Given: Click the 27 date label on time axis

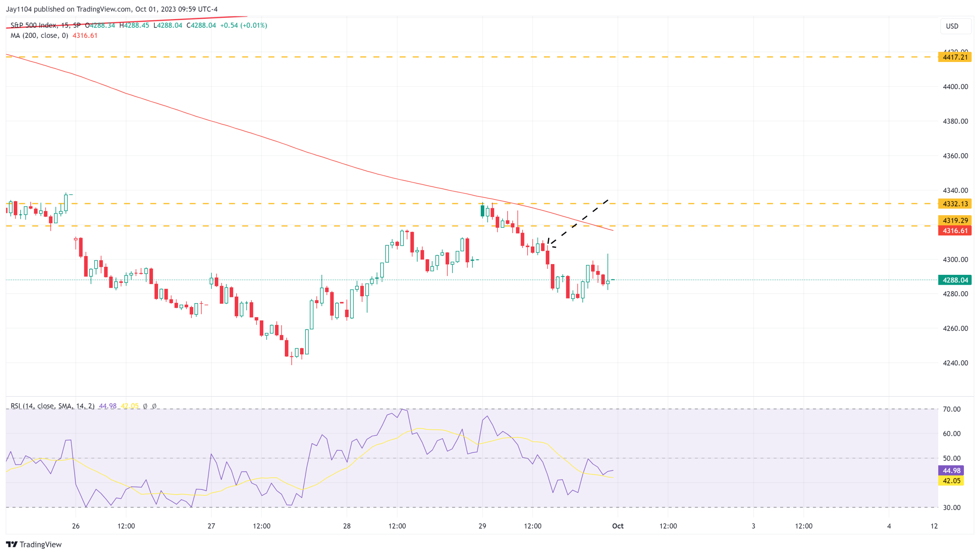Looking at the screenshot, I should click(x=211, y=526).
